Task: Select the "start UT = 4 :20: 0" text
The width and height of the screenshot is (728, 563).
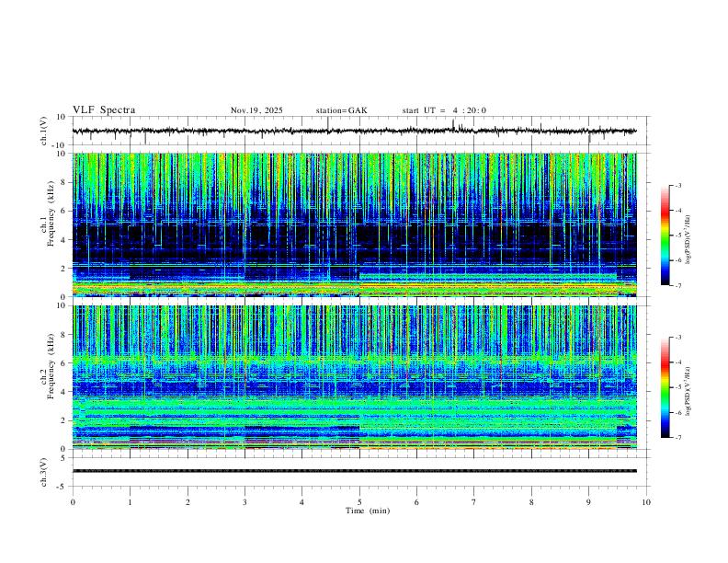Action: pos(444,110)
